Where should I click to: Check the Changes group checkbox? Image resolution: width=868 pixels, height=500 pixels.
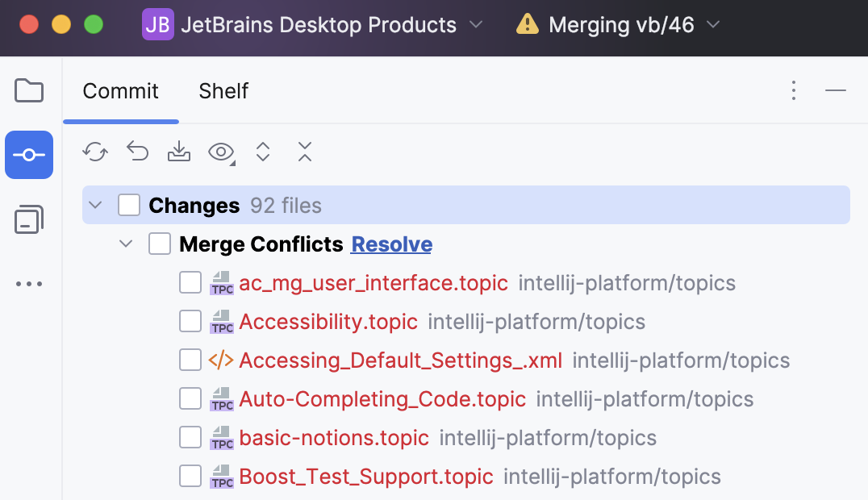129,205
